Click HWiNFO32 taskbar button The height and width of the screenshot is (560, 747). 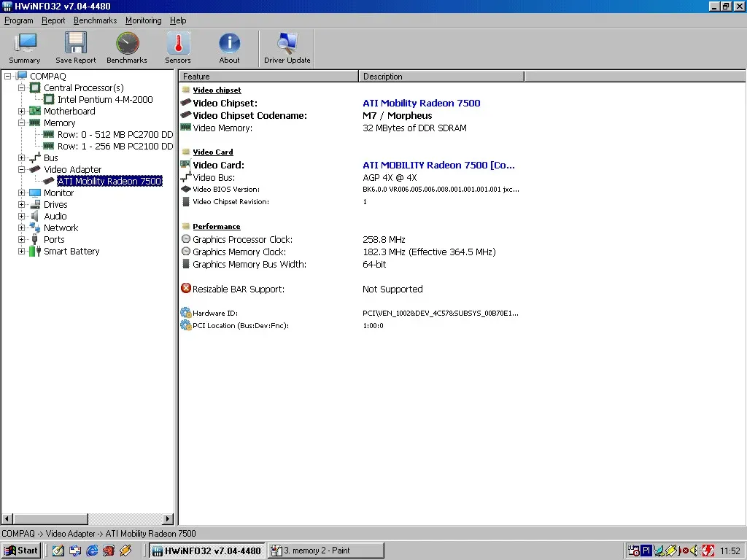point(206,551)
